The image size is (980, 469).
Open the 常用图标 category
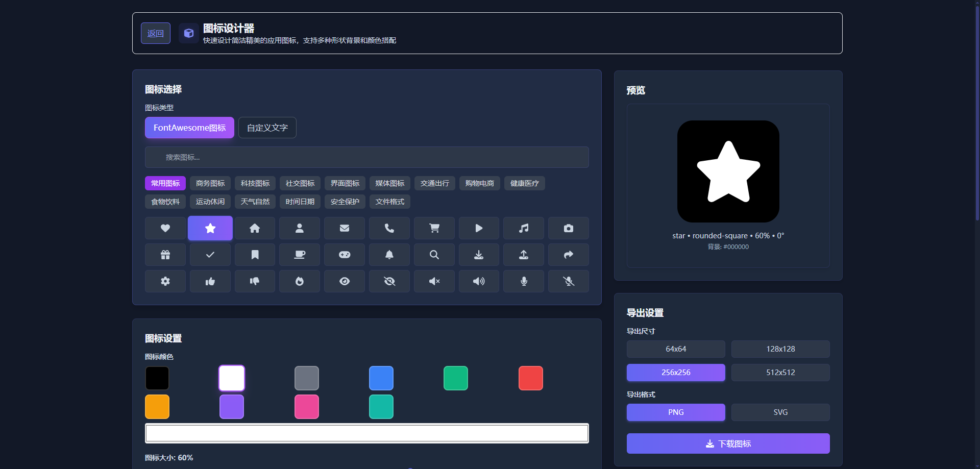pyautogui.click(x=165, y=183)
